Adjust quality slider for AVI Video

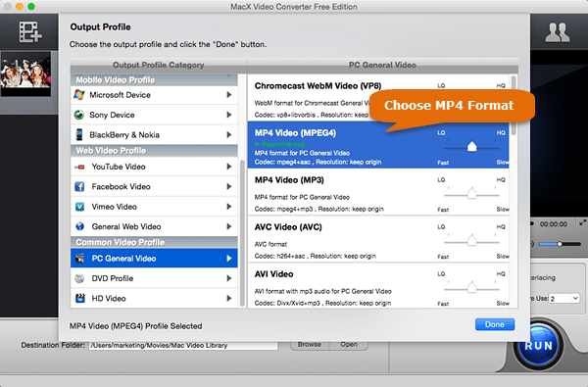pos(471,288)
